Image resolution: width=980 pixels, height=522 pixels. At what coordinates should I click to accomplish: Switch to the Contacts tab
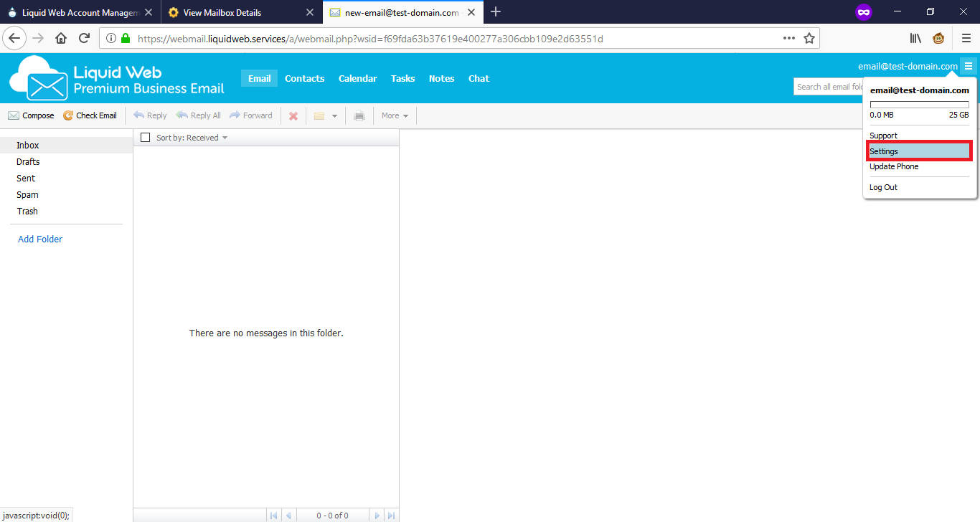[304, 78]
